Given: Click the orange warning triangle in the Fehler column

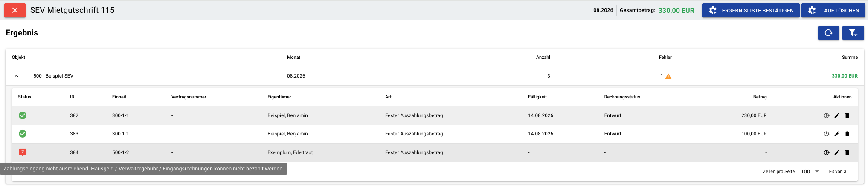Looking at the screenshot, I should 668,76.
